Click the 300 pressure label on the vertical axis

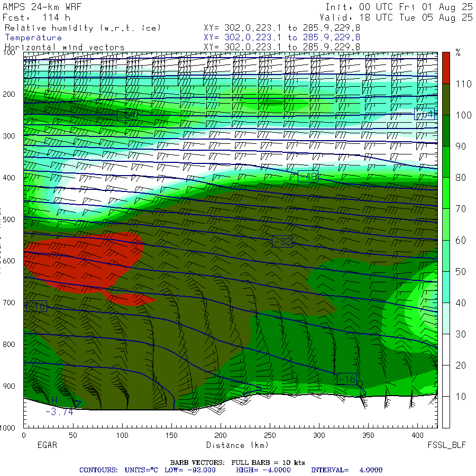pos(9,136)
